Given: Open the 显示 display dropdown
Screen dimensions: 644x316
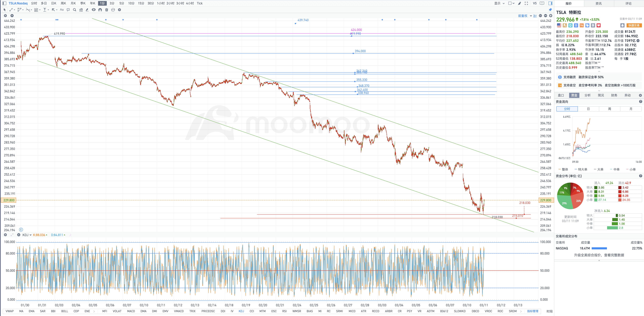Looking at the screenshot, I should click(500, 3).
